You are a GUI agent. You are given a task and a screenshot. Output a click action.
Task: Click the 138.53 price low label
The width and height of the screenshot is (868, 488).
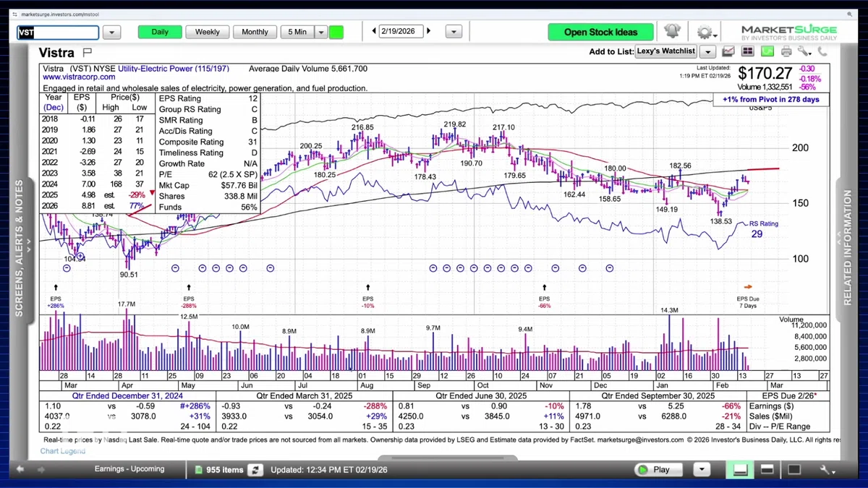click(x=721, y=221)
